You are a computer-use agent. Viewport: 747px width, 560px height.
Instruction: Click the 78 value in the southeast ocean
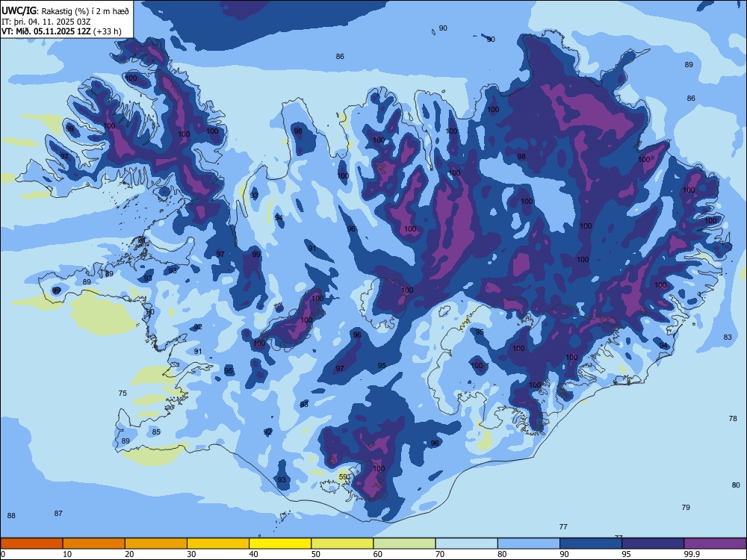(733, 419)
